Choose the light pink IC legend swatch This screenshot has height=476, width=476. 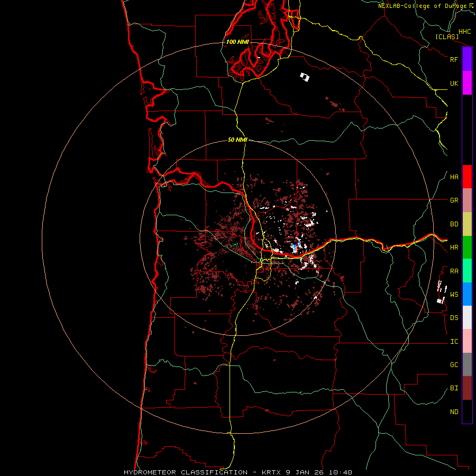[467, 341]
